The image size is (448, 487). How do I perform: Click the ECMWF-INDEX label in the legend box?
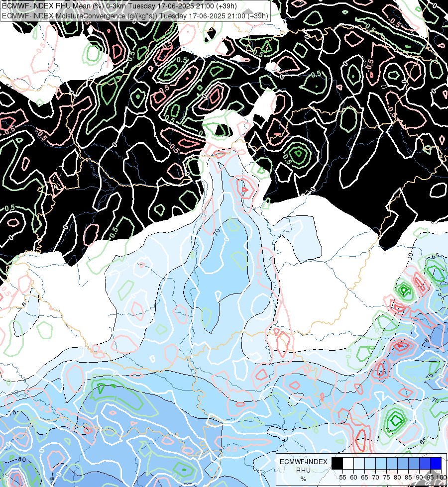point(304,462)
